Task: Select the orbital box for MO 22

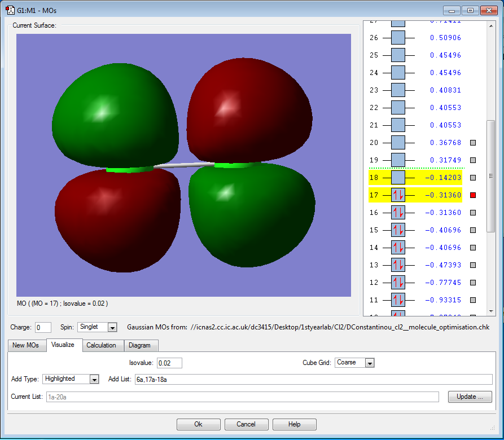Action: (x=398, y=108)
